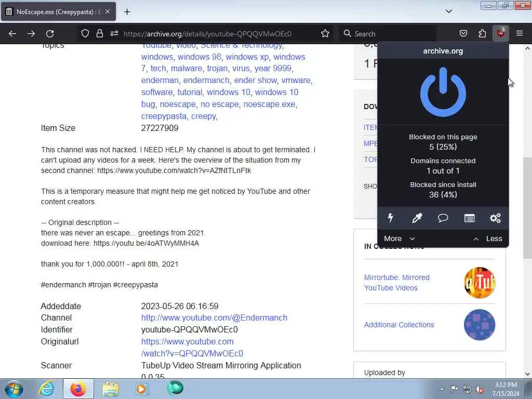The height and width of the screenshot is (399, 532).
Task: Show site security via padlock icon
Action: tap(99, 33)
